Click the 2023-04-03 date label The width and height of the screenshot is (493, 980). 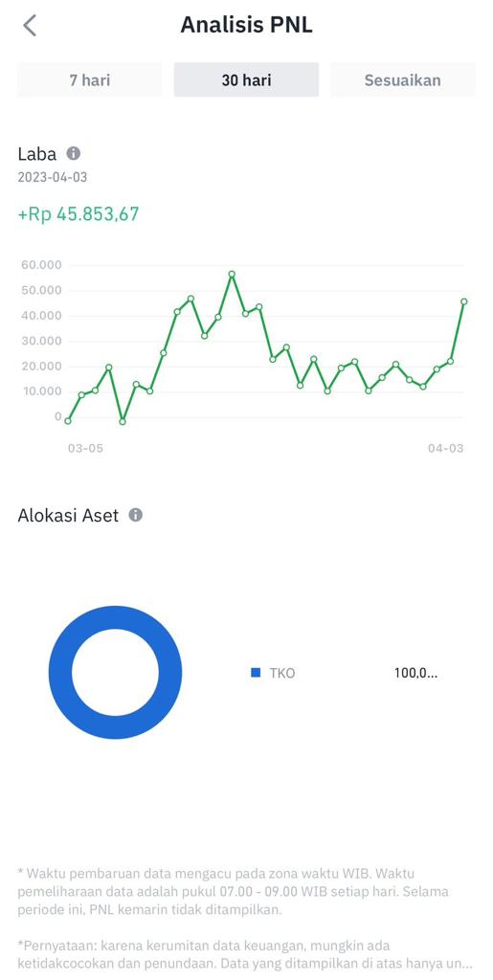(x=53, y=177)
